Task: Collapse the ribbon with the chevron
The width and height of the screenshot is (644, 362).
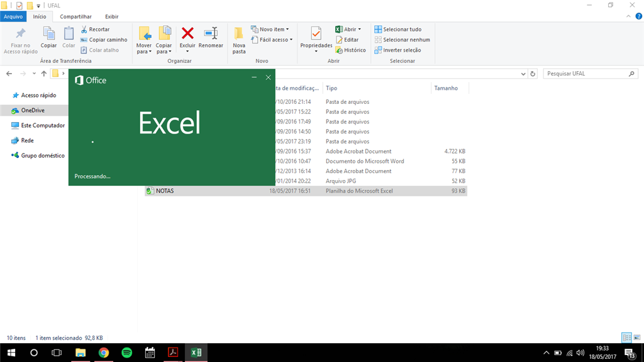Action: pyautogui.click(x=628, y=16)
